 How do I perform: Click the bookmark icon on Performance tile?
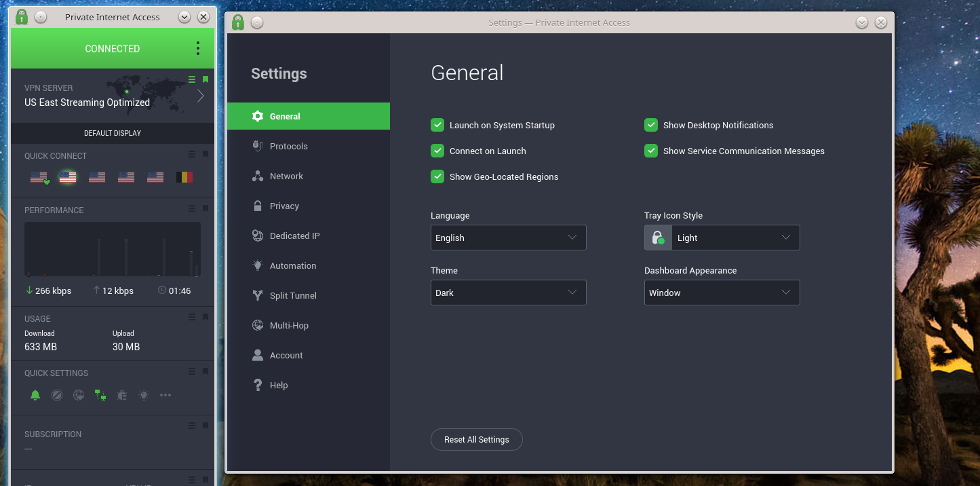205,208
